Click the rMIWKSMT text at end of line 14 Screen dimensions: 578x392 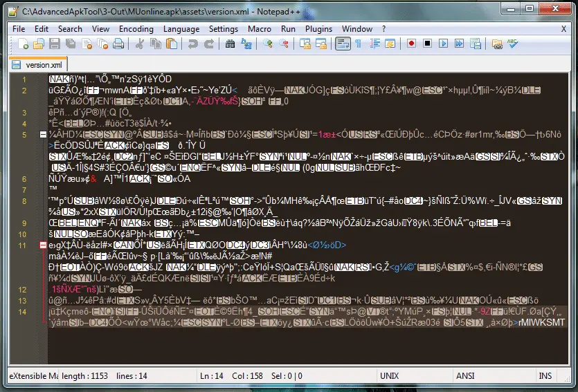(541, 322)
